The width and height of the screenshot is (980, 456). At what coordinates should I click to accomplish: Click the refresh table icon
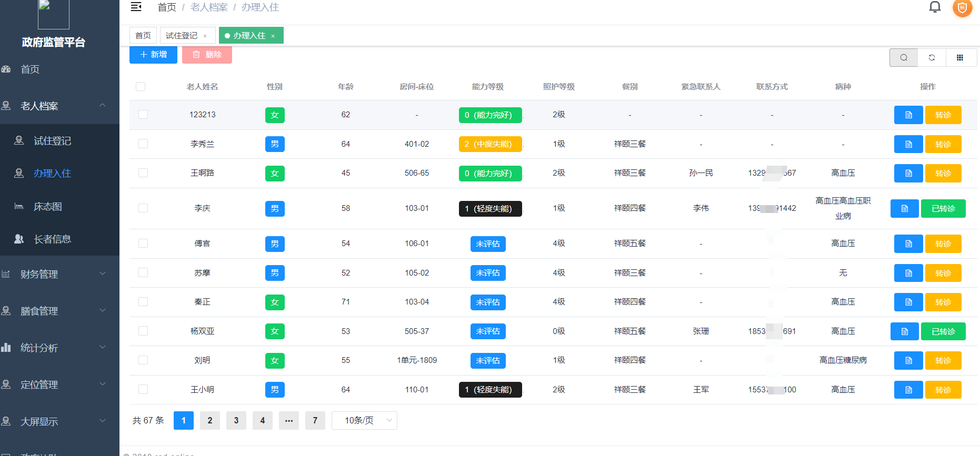click(x=932, y=57)
